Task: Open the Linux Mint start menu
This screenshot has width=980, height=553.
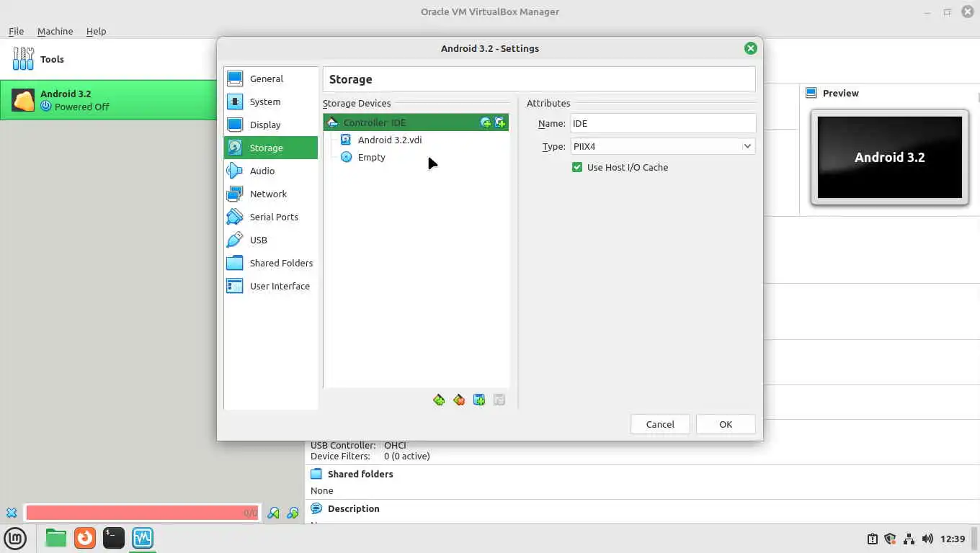Action: coord(15,538)
